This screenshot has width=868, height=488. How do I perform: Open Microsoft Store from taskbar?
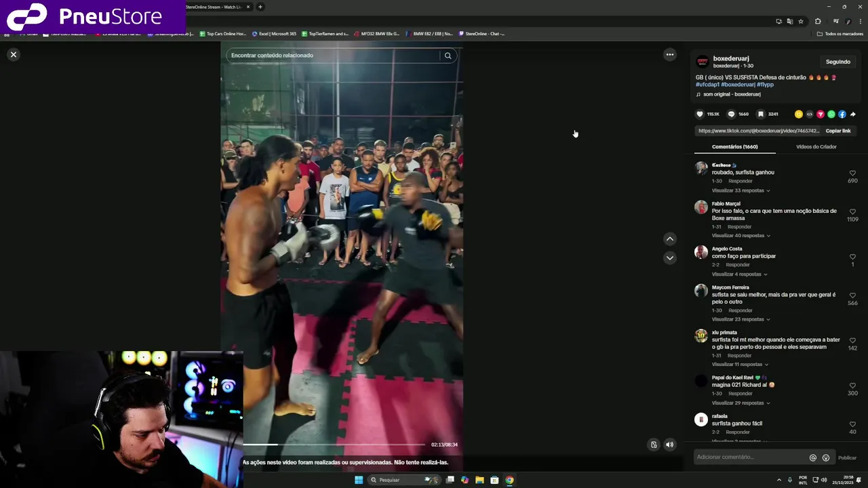pos(494,480)
